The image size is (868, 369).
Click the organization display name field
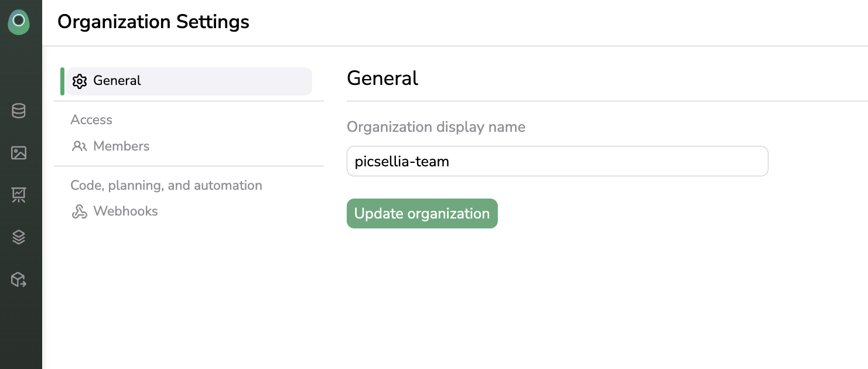pyautogui.click(x=556, y=161)
